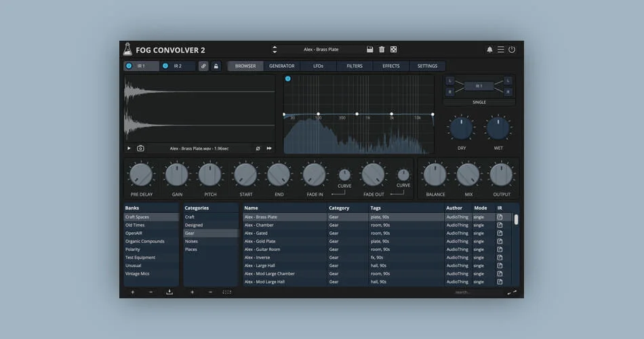Click the resize arrows icon at bottom right
Viewport: 644px width, 339px height.
tap(512, 292)
